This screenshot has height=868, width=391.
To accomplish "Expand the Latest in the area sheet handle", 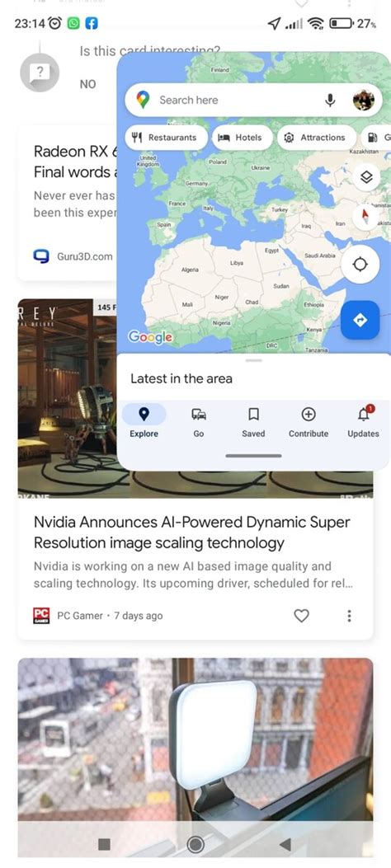I will tap(253, 360).
